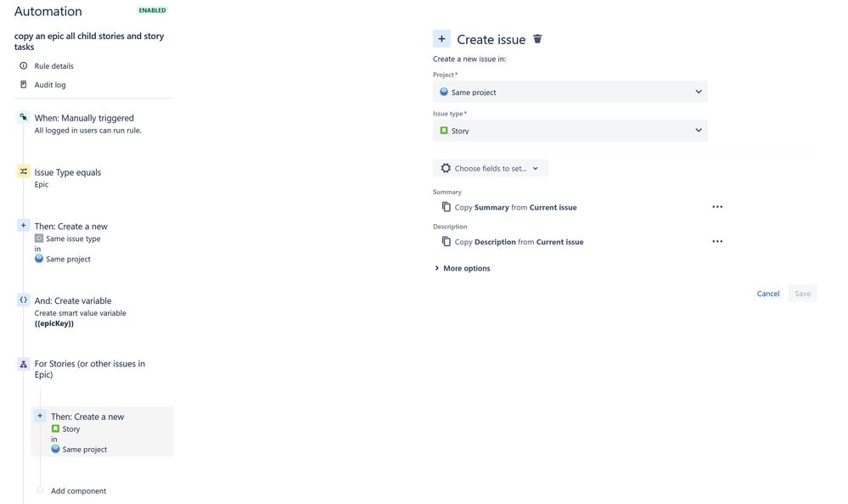
Task: Toggle the rule's ENABLED status
Action: click(153, 10)
